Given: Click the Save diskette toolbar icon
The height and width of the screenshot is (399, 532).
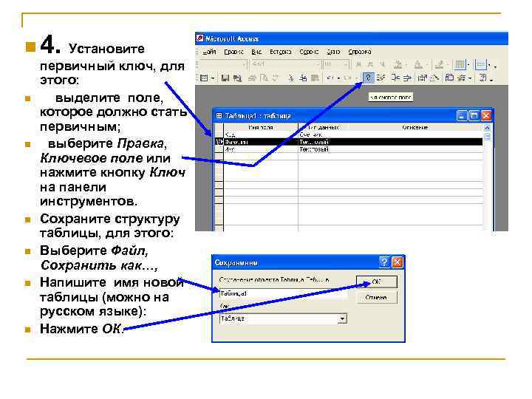Looking at the screenshot, I should click(x=225, y=78).
